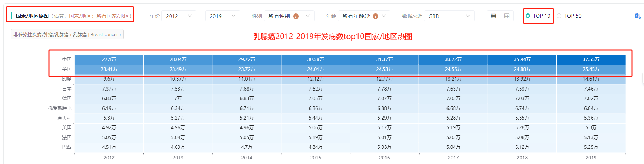Export the data with the Excel icon

point(638,16)
